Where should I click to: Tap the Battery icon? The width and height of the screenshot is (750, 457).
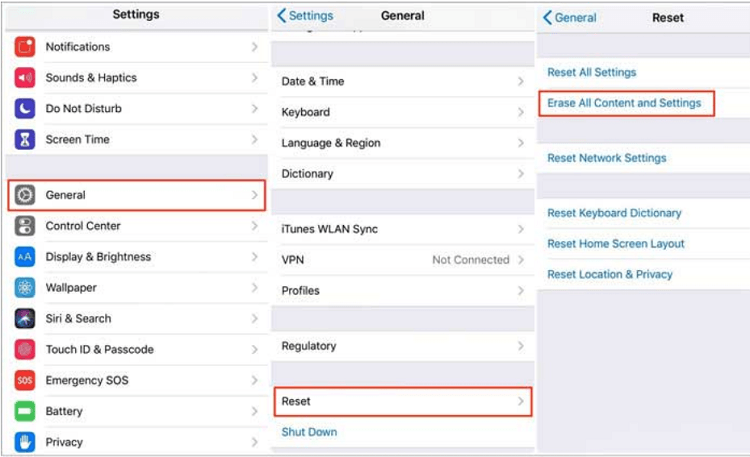click(x=25, y=412)
